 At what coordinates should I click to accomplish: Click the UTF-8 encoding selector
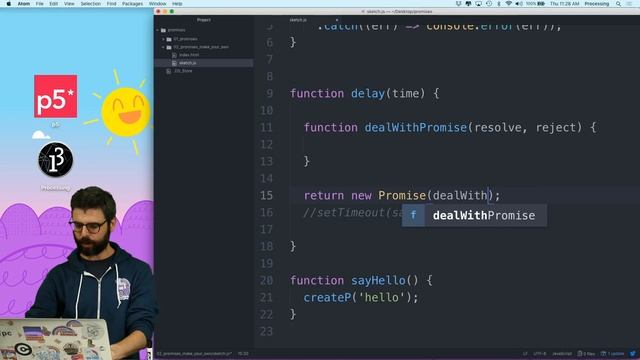pyautogui.click(x=540, y=354)
